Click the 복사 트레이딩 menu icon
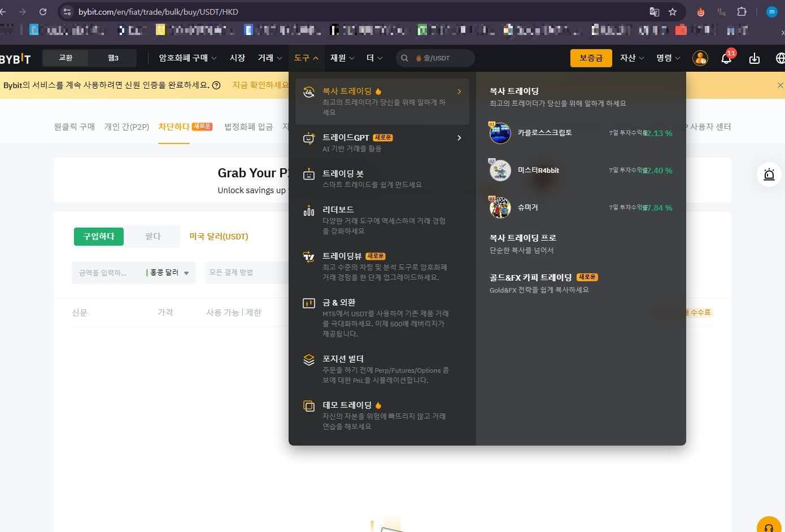The height and width of the screenshot is (532, 785). [x=309, y=92]
